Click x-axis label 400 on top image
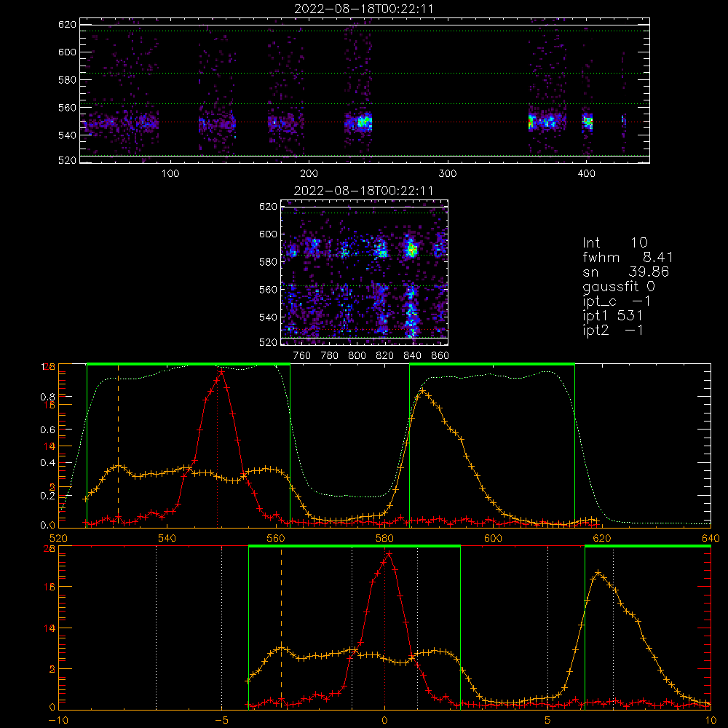The height and width of the screenshot is (728, 728). click(x=586, y=174)
